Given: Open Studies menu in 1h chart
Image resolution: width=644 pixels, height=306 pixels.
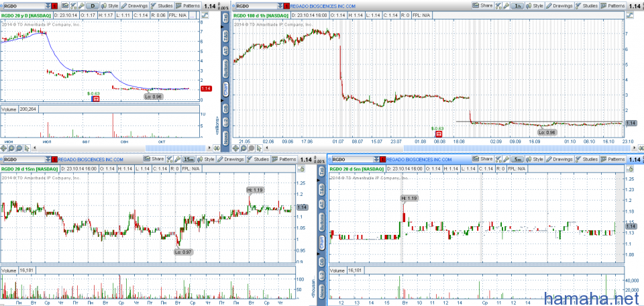Looking at the screenshot, I should 587,6.
